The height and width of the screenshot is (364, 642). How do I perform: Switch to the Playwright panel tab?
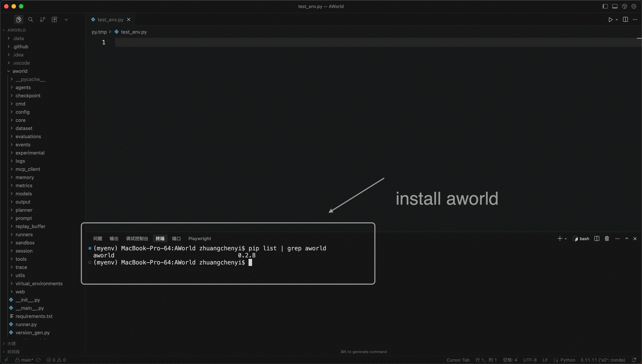(x=199, y=239)
